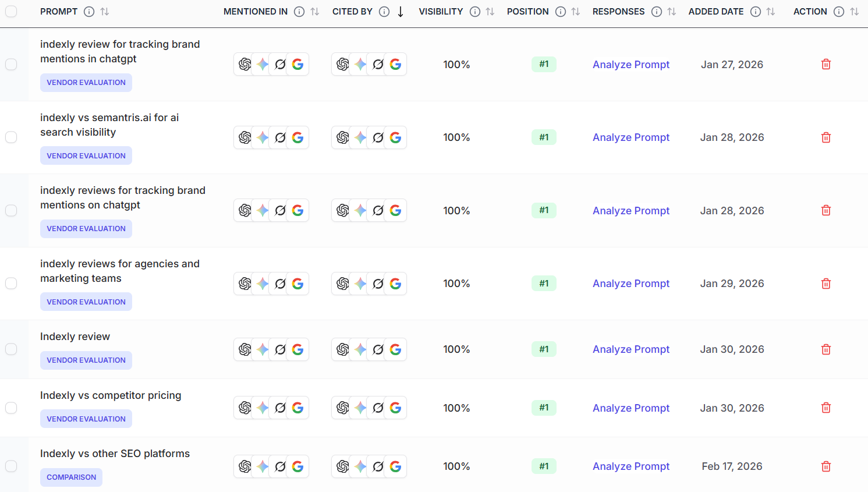Screen dimensions: 868x492
Task: Open Analyze Prompt for 'mentions in chatgpt' row
Action: (631, 65)
